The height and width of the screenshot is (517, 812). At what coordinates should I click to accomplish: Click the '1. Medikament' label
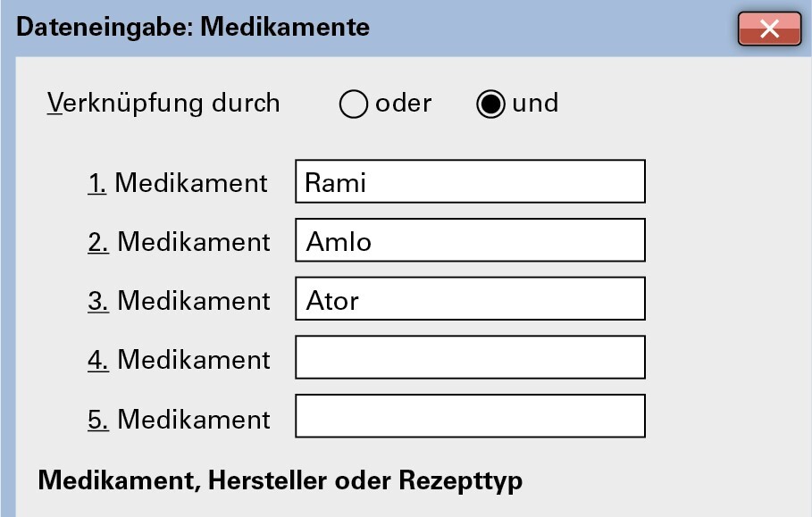pos(178,183)
